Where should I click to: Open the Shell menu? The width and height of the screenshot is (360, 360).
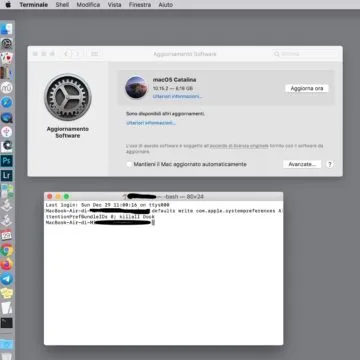62,5
